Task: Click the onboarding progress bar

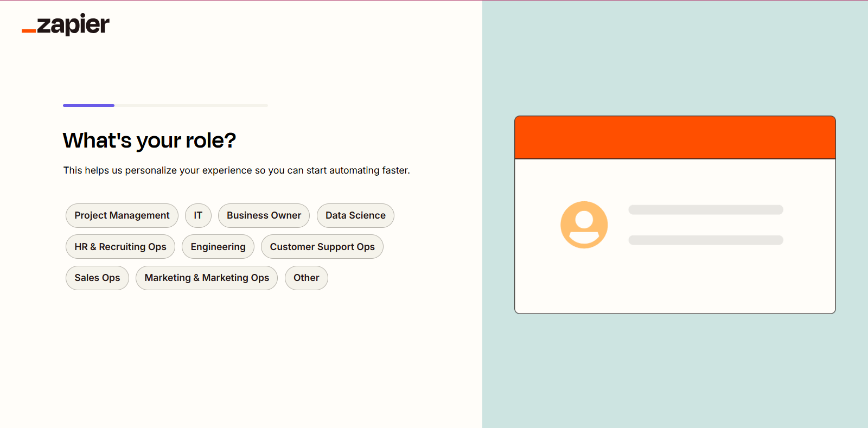Action: (x=165, y=105)
